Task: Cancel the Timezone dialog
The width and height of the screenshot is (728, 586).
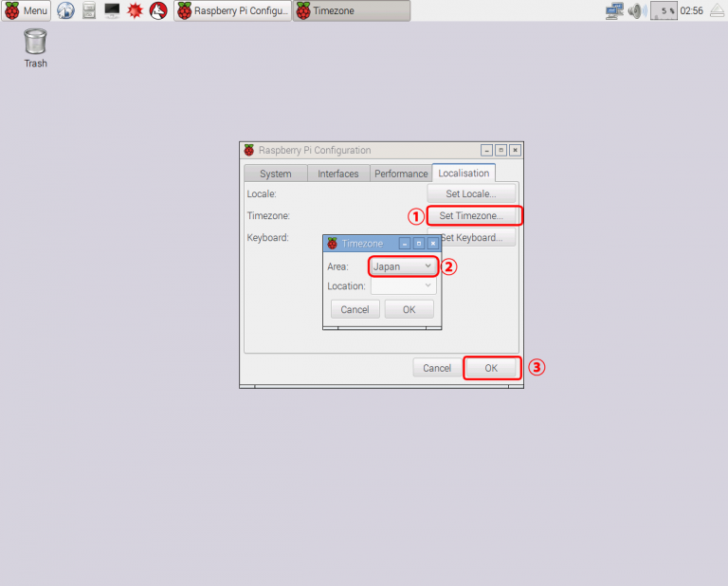Action: point(355,309)
